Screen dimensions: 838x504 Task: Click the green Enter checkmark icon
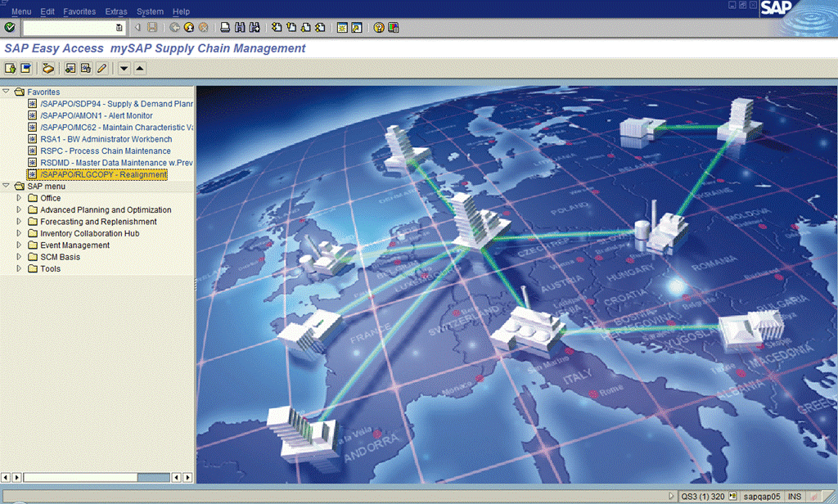pos(10,27)
